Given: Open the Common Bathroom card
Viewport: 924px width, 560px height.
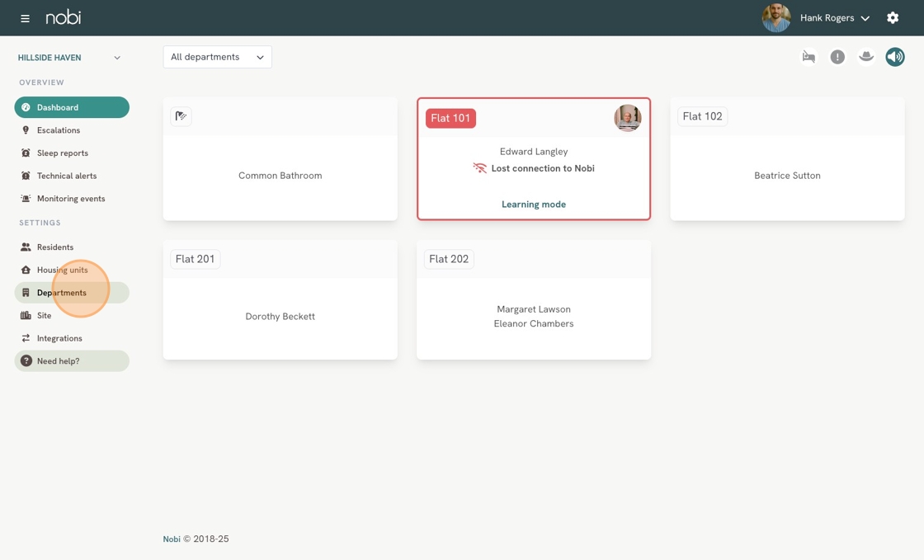Looking at the screenshot, I should [x=280, y=159].
